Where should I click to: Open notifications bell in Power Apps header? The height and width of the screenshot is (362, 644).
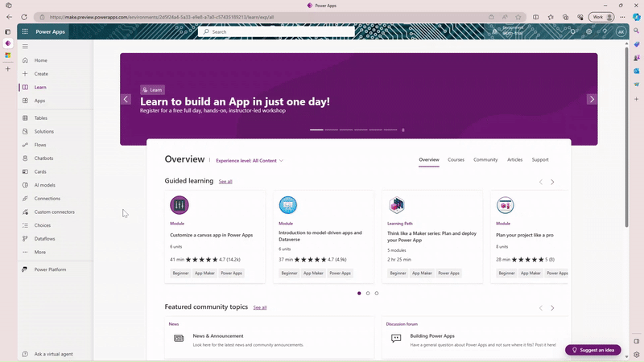tap(573, 31)
